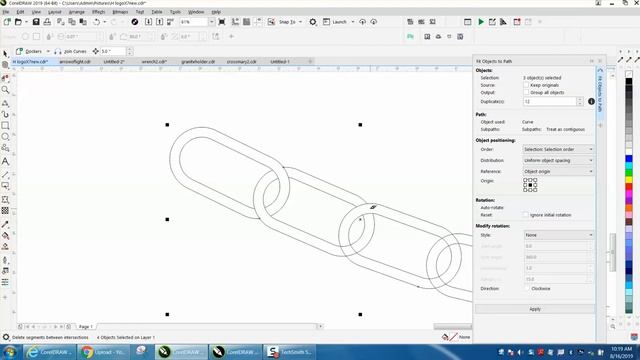Image resolution: width=640 pixels, height=360 pixels.
Task: Open the zoom level dropdown
Action: click(x=211, y=22)
